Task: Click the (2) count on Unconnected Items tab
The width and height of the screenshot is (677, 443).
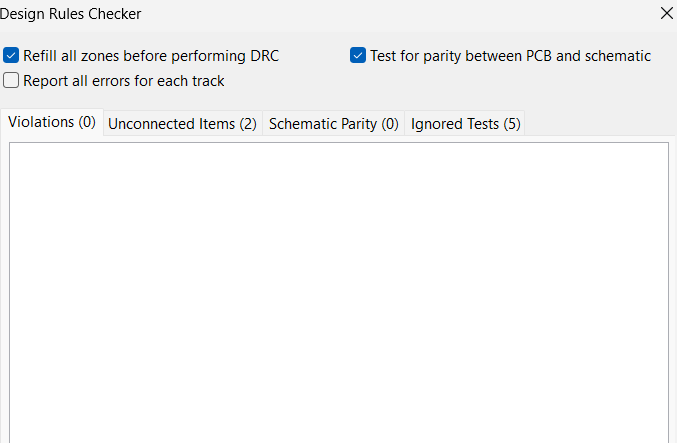Action: click(247, 124)
